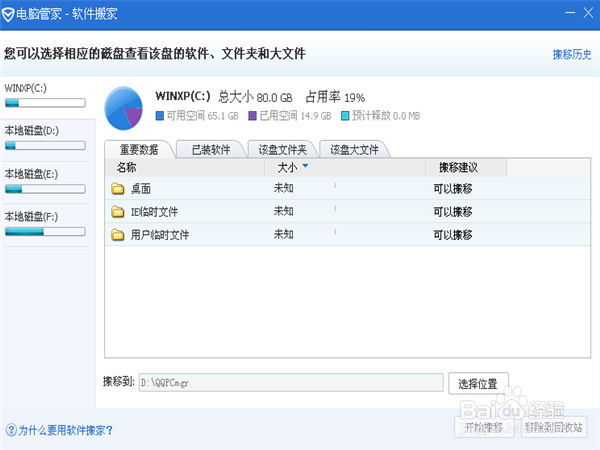600x450 pixels.
Task: Open the 该盘文件夹 tab
Action: click(x=283, y=150)
